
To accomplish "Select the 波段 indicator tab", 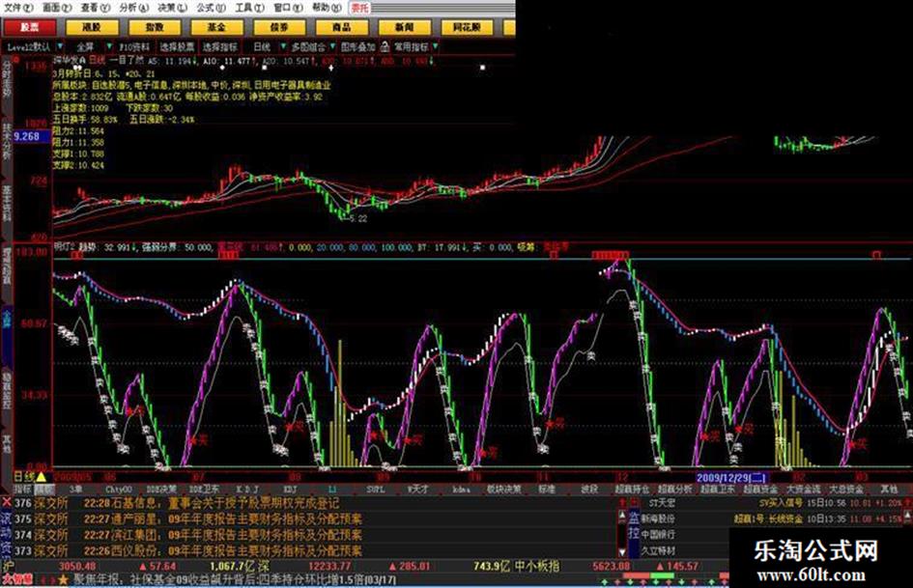I will click(x=590, y=490).
